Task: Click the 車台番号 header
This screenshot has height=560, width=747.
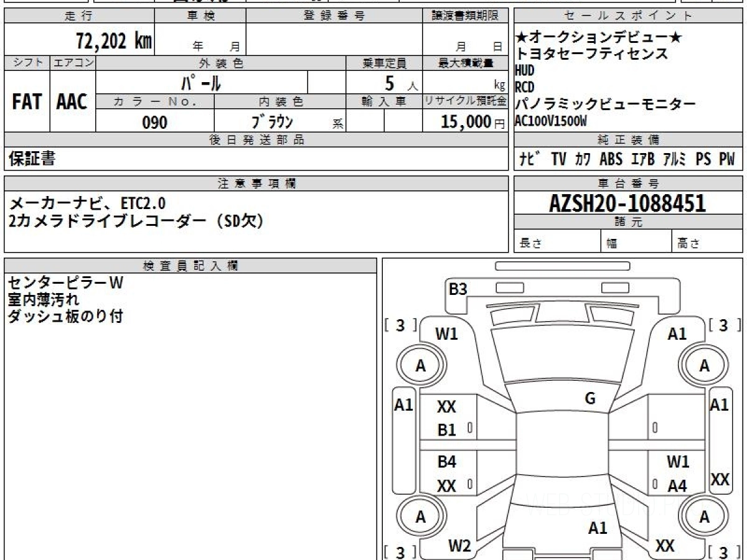Action: pos(628,184)
